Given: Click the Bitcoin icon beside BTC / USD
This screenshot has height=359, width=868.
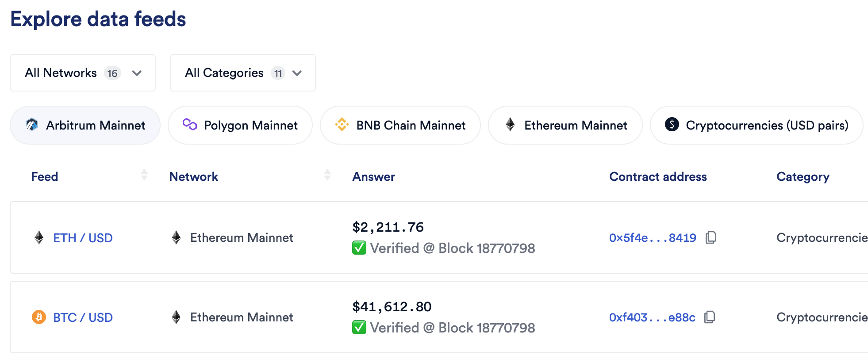Looking at the screenshot, I should 39,317.
